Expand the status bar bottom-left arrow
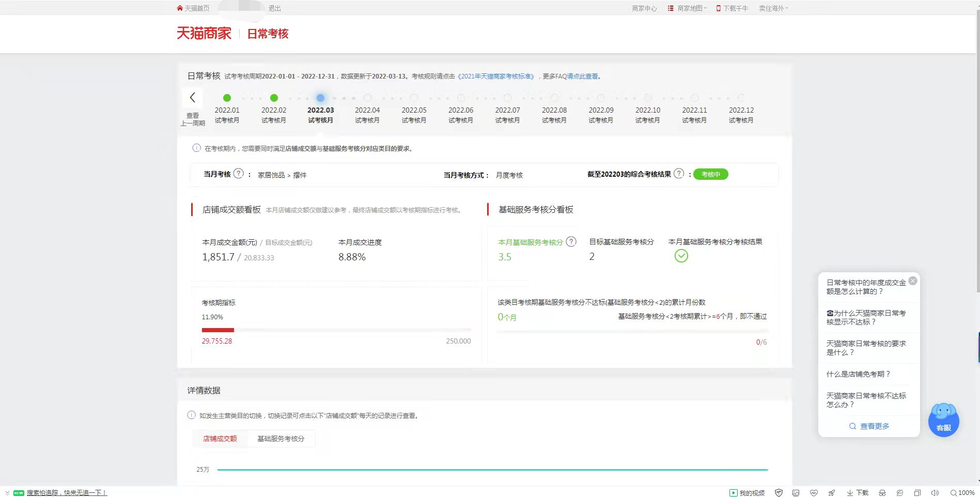The height and width of the screenshot is (497, 980). [7, 492]
